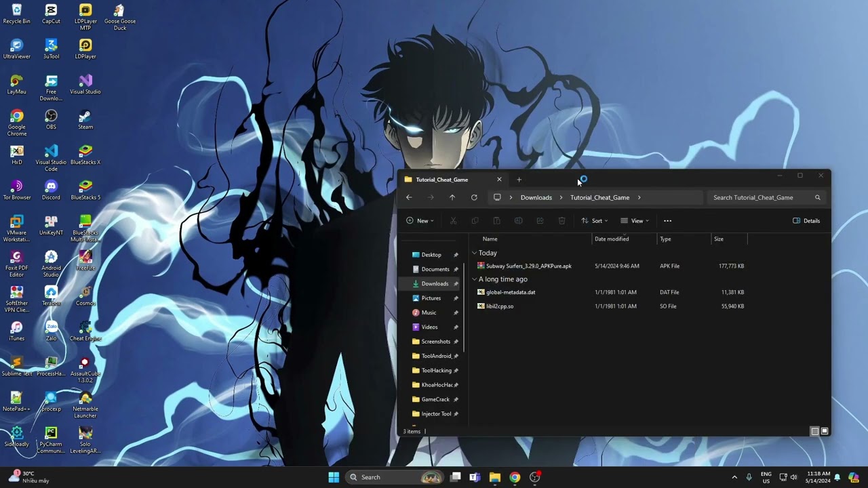Screen dimensions: 868x488
Task: Open the taskbar clock and date
Action: click(x=818, y=477)
